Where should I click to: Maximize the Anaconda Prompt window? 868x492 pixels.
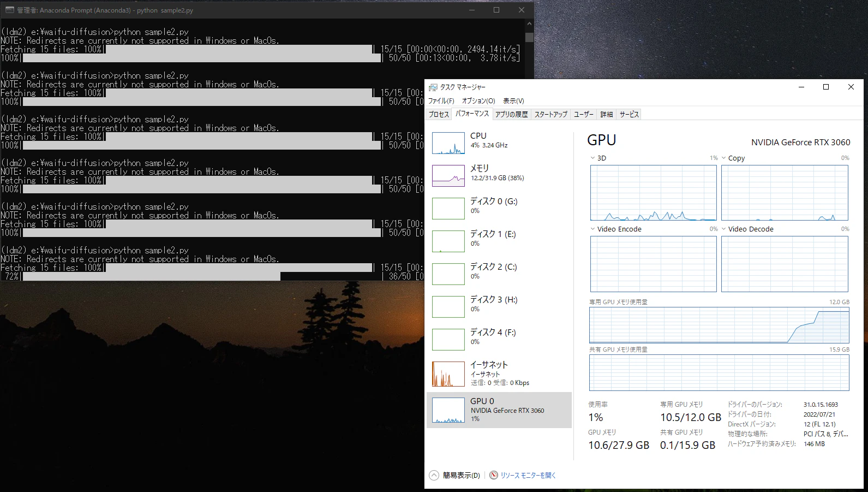[x=496, y=10]
